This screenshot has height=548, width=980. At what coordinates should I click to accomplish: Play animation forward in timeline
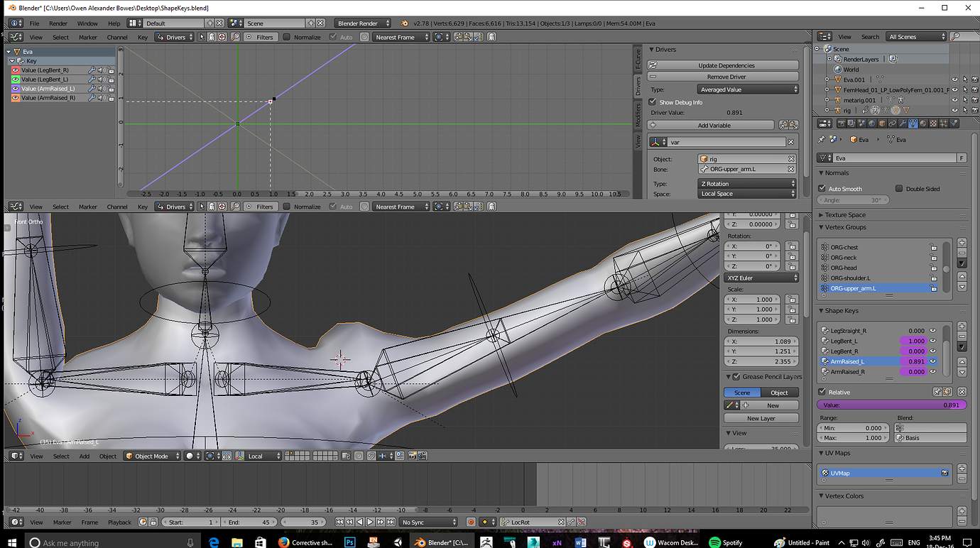pos(370,522)
